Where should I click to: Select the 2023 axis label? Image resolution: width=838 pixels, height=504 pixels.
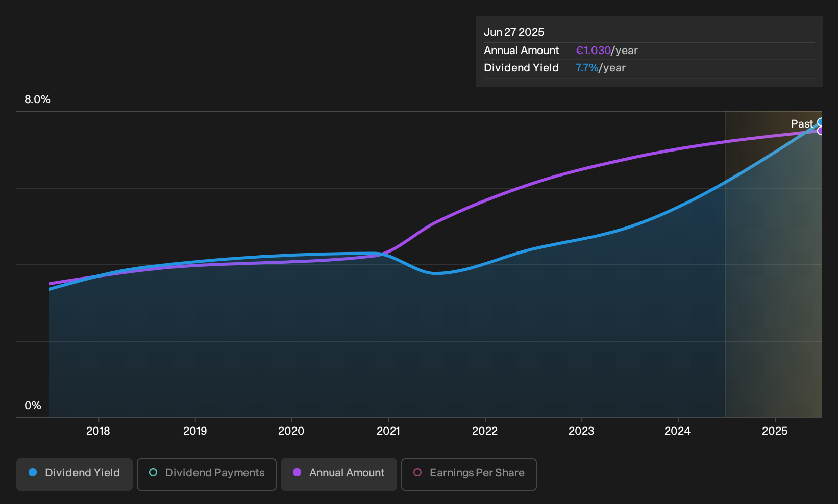click(x=581, y=431)
